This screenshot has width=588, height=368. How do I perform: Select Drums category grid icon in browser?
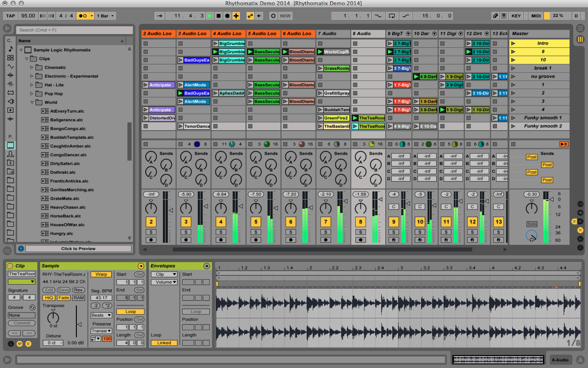click(x=11, y=58)
